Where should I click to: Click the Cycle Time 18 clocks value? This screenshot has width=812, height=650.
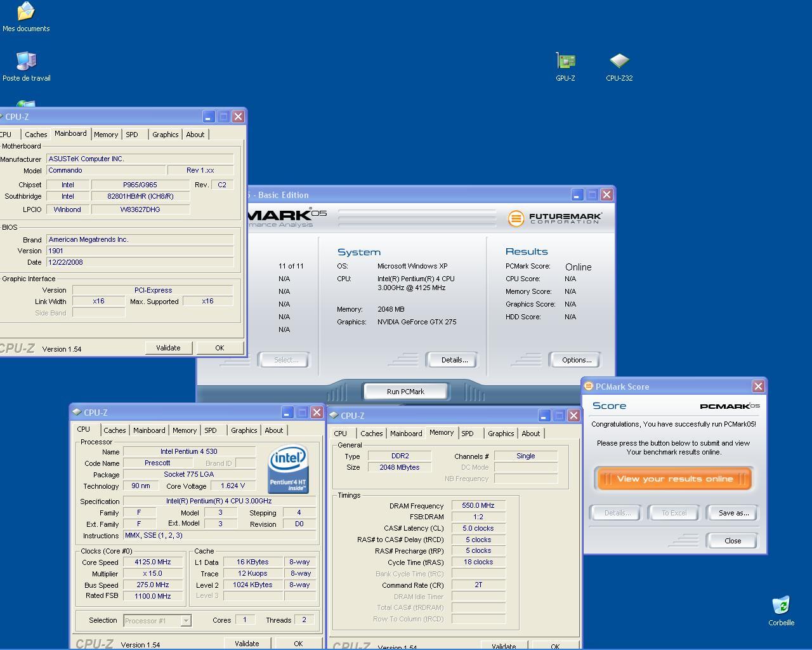coord(478,562)
